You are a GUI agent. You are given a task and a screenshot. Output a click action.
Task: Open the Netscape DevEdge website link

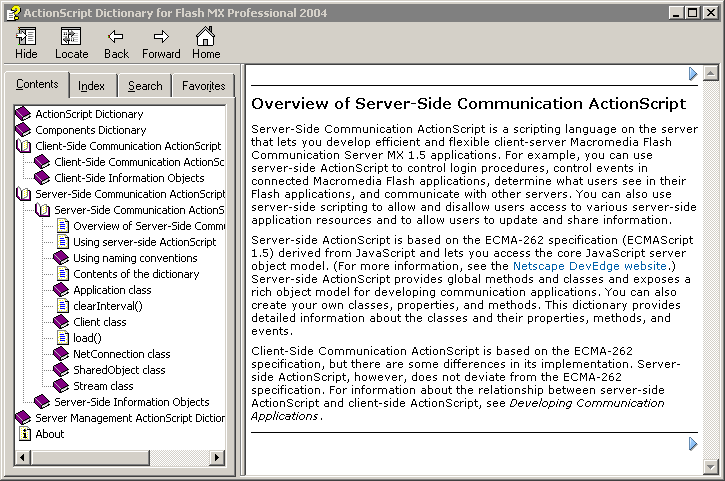[x=590, y=266]
